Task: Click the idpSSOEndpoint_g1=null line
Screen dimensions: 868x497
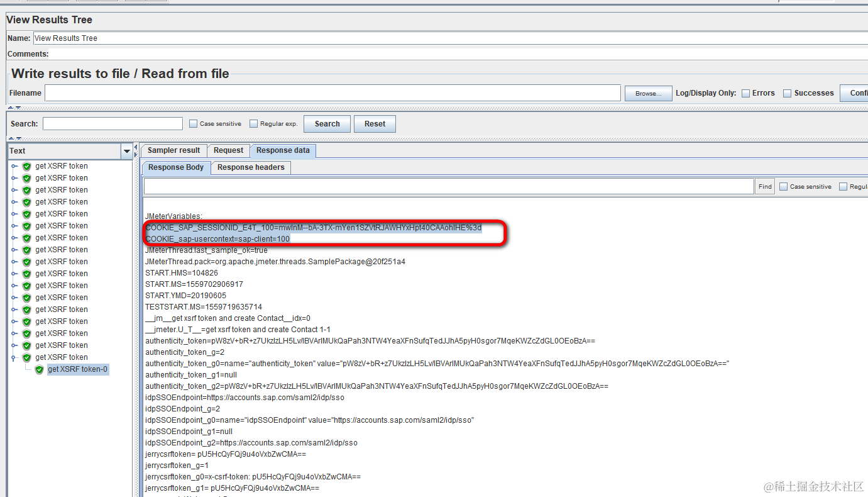Action: pyautogui.click(x=189, y=432)
